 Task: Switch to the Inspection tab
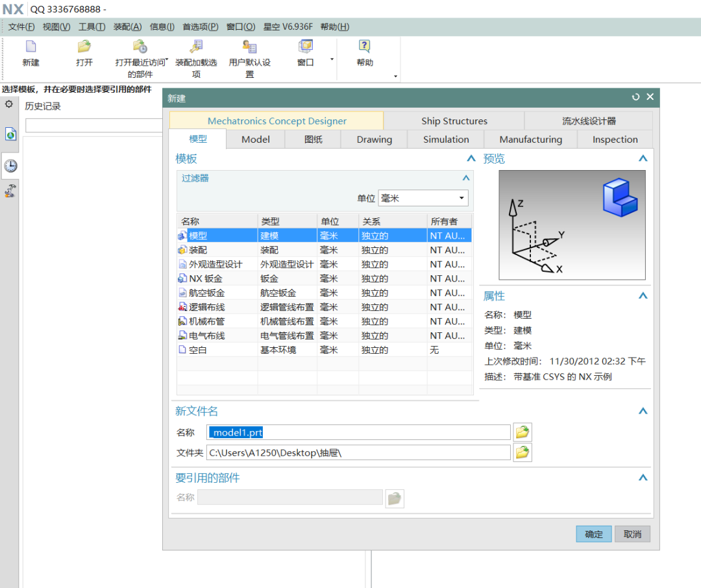point(615,140)
